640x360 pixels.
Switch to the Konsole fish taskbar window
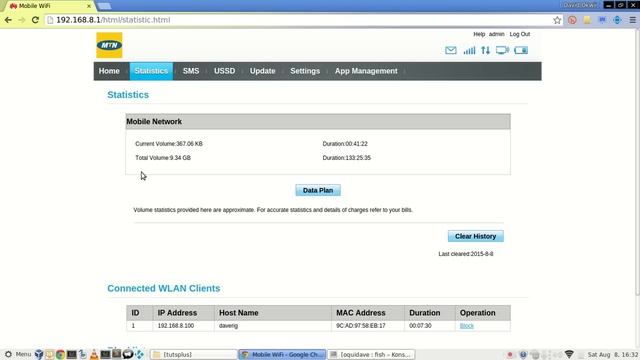371,354
